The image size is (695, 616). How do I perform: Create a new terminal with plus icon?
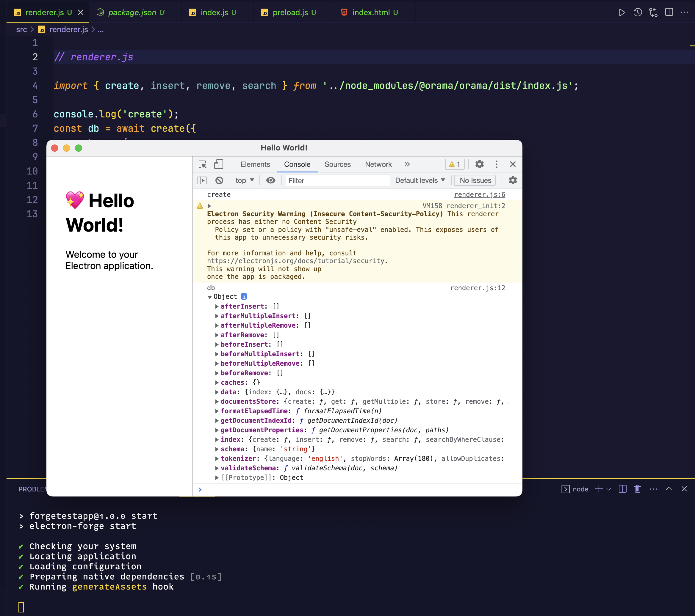(x=598, y=489)
